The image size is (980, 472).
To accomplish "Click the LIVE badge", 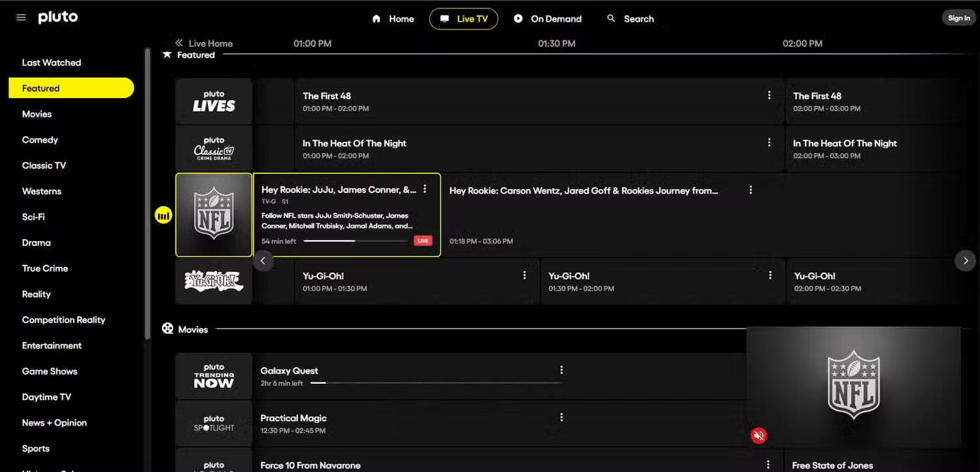I will (x=423, y=241).
